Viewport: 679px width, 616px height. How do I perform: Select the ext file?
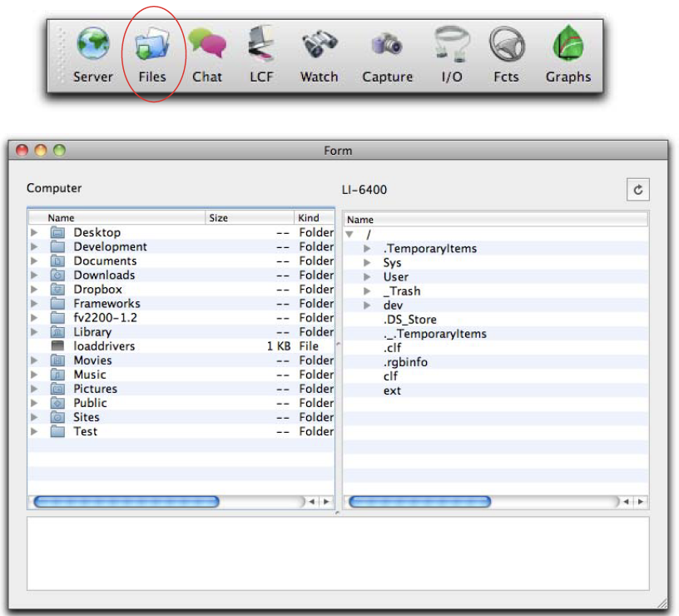[x=392, y=390]
